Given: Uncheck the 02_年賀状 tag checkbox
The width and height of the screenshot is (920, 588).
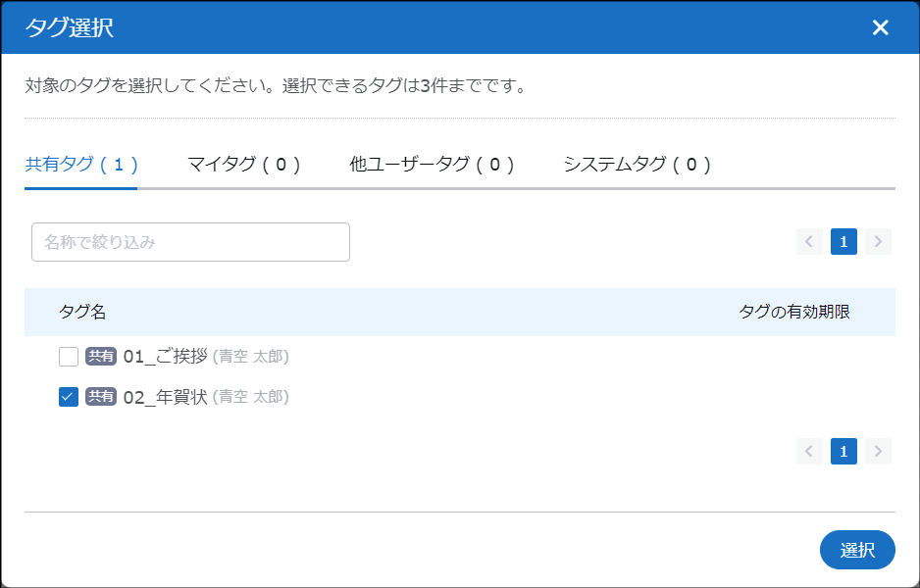Looking at the screenshot, I should 69,397.
